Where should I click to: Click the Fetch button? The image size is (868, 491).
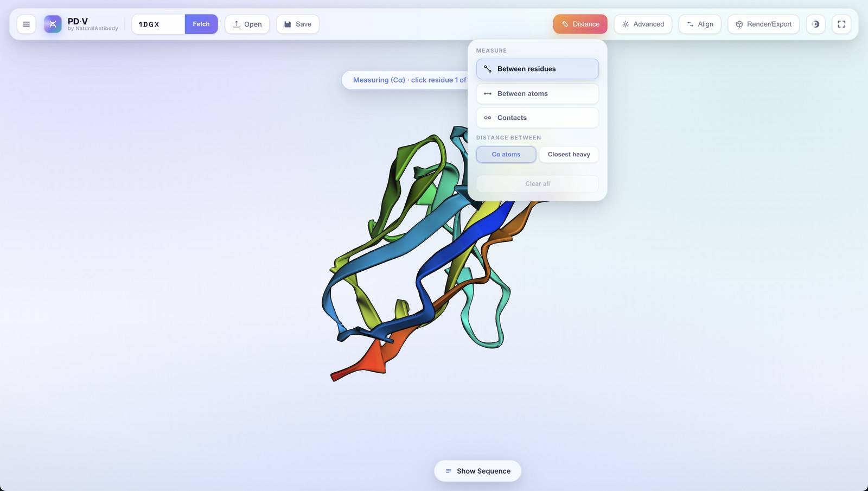[201, 24]
